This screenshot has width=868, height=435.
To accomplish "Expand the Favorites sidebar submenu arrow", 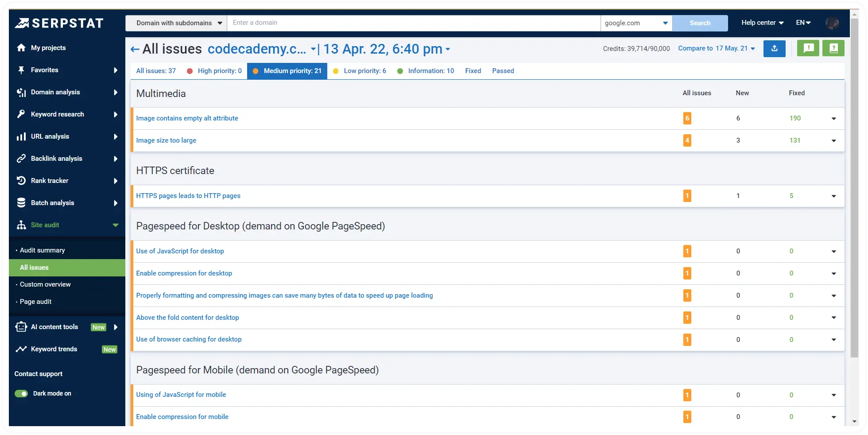I will [x=116, y=70].
